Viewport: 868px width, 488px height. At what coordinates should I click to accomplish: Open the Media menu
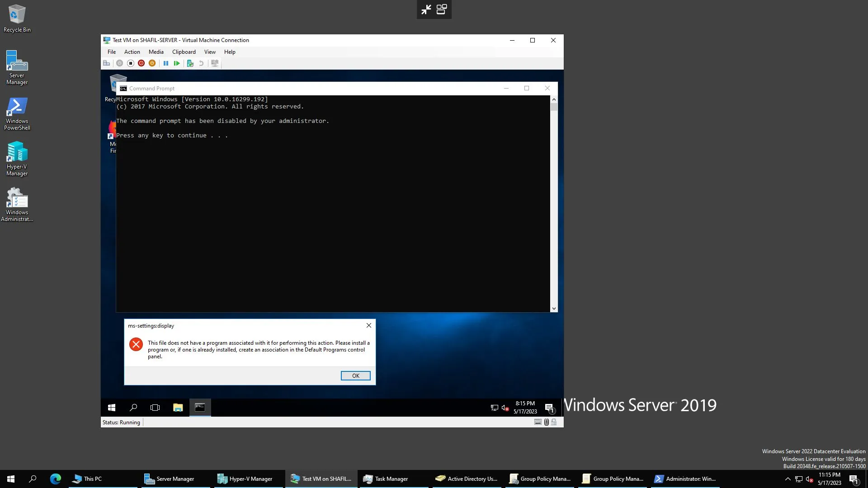[156, 52]
